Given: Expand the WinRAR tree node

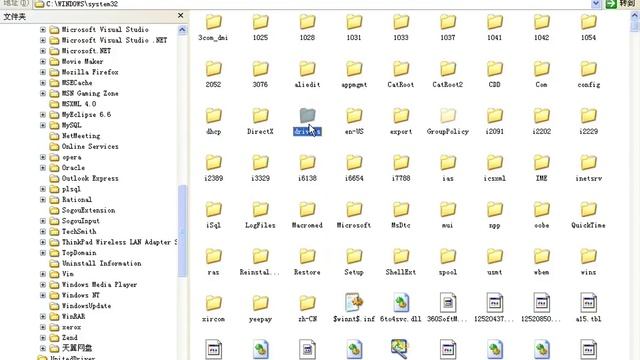Looking at the screenshot, I should coord(43,316).
